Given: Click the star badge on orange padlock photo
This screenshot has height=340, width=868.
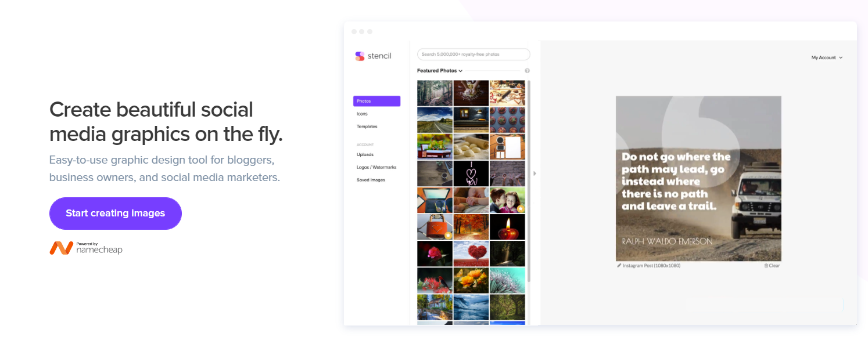Looking at the screenshot, I should [448, 236].
